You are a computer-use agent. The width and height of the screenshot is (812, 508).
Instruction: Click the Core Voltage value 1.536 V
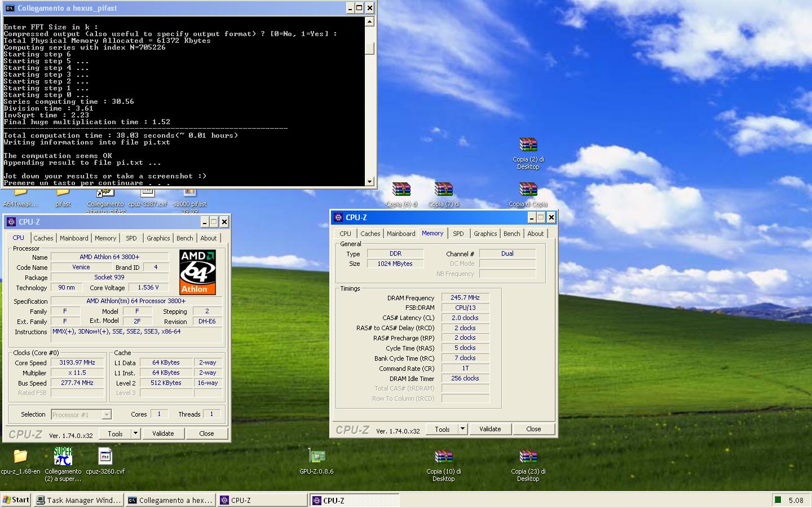coord(148,287)
